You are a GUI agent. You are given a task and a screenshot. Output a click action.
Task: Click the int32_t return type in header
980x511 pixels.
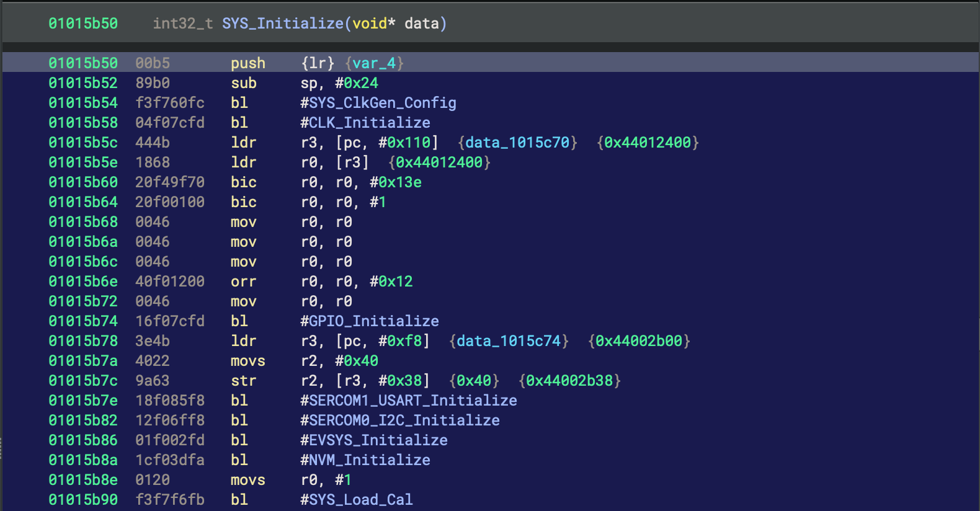pyautogui.click(x=183, y=24)
